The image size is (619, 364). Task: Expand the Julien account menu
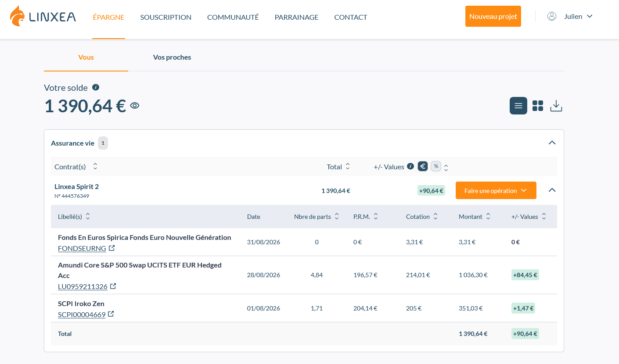(578, 16)
